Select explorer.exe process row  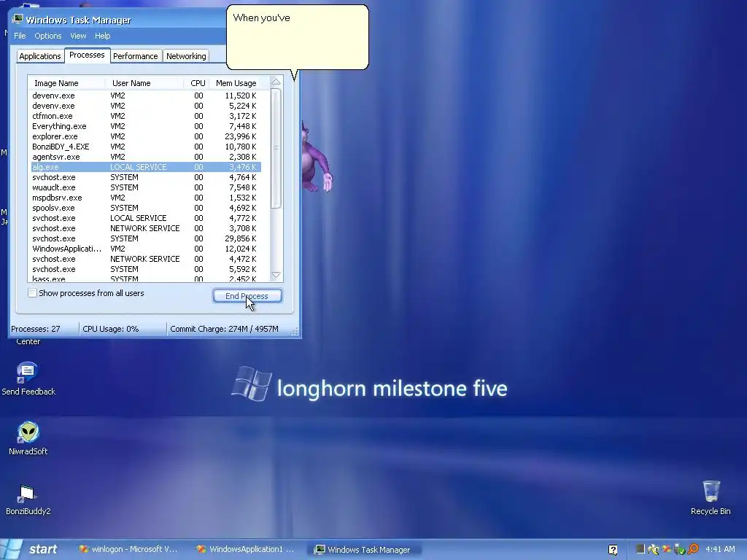click(146, 136)
